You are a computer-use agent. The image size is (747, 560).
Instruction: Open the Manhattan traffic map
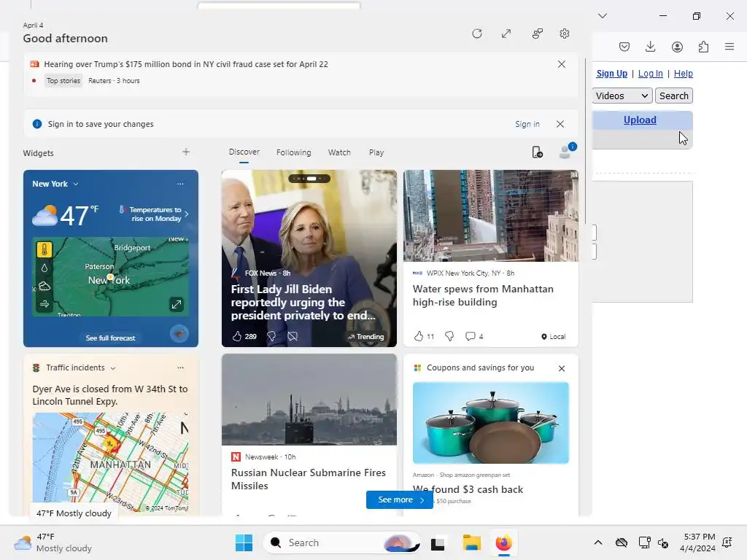pyautogui.click(x=111, y=462)
